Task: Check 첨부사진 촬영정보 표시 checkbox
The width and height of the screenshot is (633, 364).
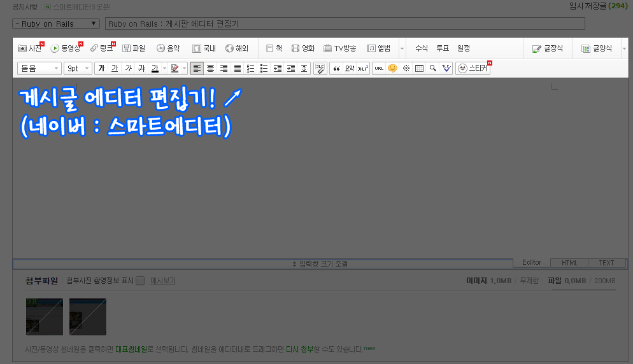Action: click(140, 281)
